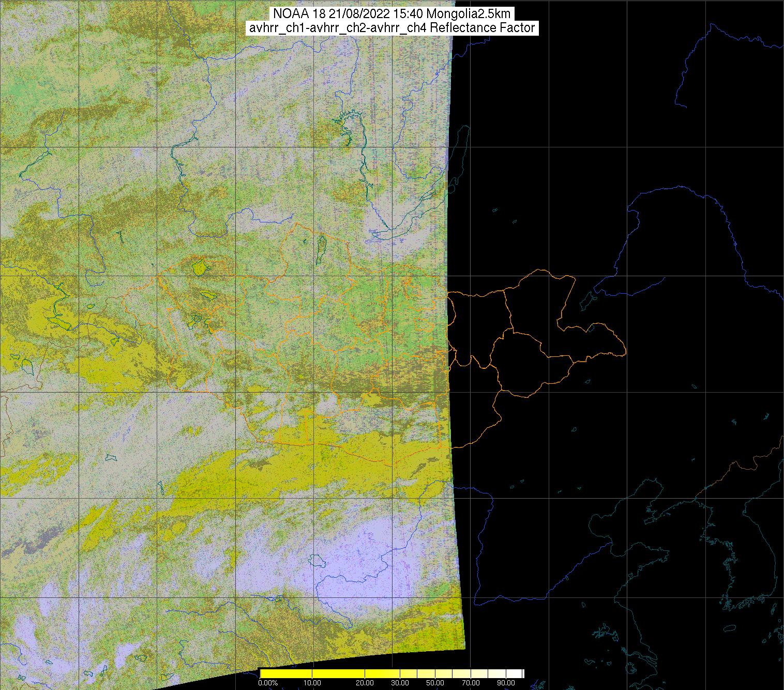Click the 20.00 label on color scale

(365, 683)
